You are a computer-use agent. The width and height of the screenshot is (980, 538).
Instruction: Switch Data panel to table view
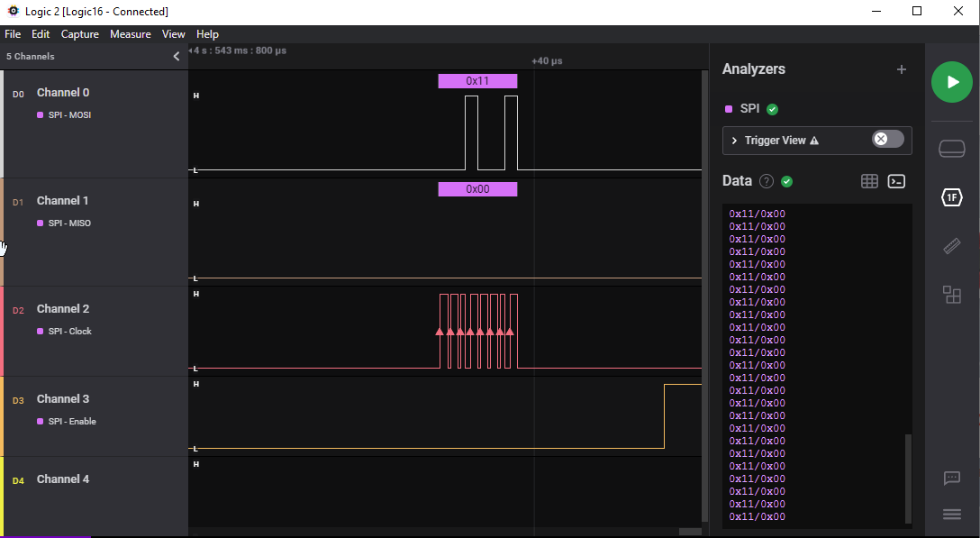[868, 180]
